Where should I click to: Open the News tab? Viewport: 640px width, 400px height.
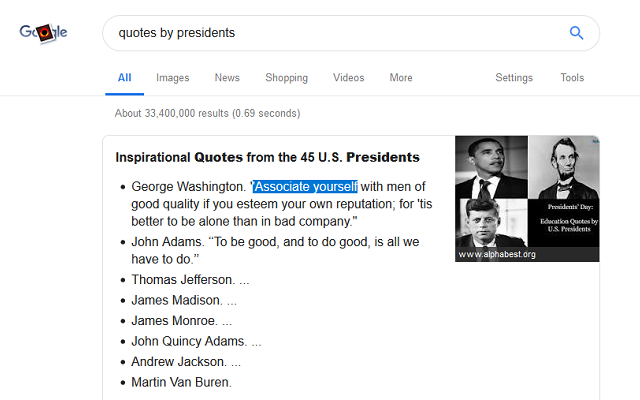[x=227, y=78]
